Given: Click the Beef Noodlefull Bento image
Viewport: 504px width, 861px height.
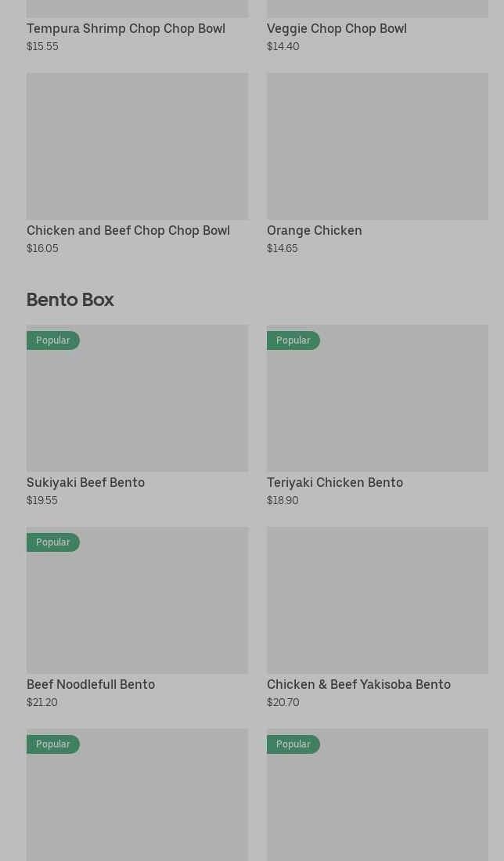Looking at the screenshot, I should [x=137, y=609].
